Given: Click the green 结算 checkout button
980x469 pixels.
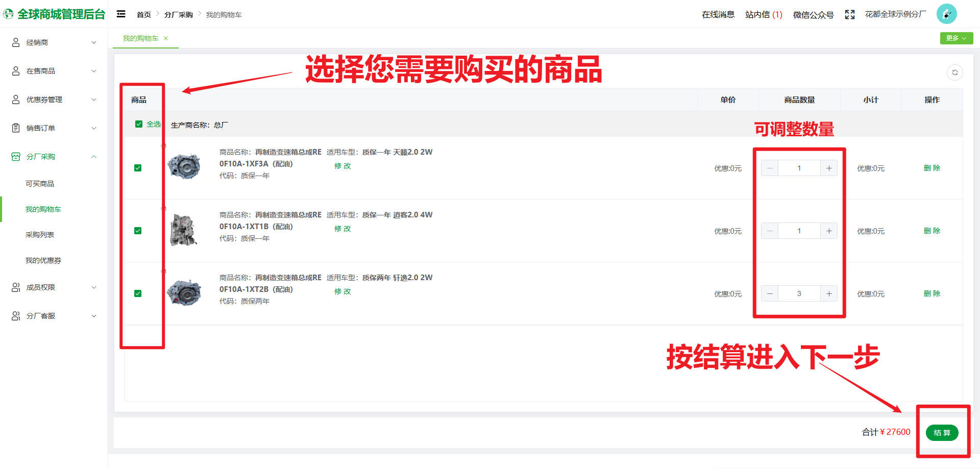Looking at the screenshot, I should click(942, 433).
